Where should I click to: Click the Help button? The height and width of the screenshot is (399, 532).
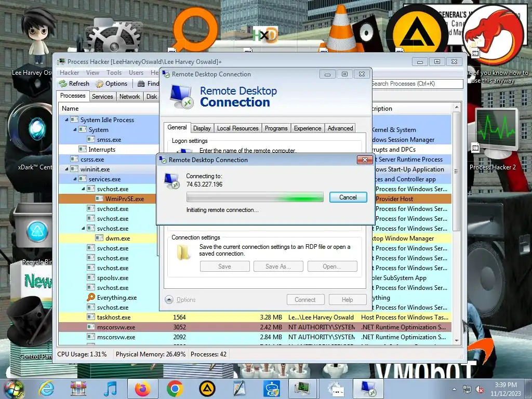[348, 300]
